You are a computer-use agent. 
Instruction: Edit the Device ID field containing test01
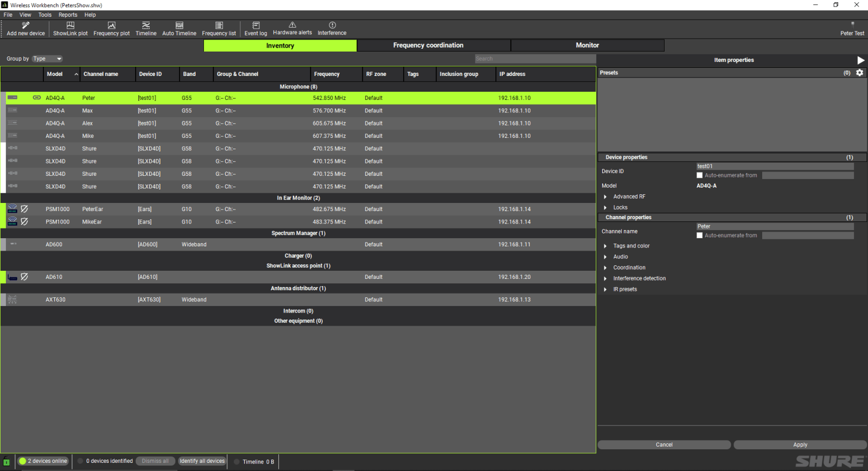[x=775, y=167]
